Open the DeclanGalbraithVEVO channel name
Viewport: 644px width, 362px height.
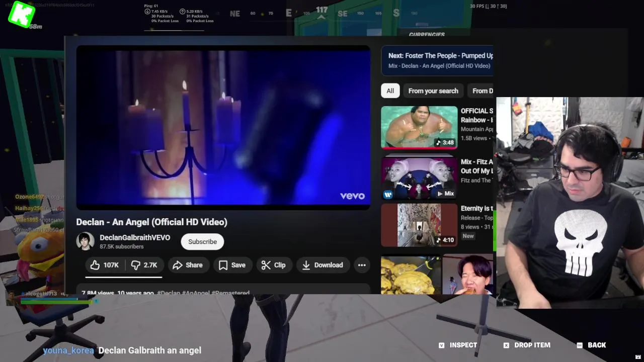tap(135, 237)
